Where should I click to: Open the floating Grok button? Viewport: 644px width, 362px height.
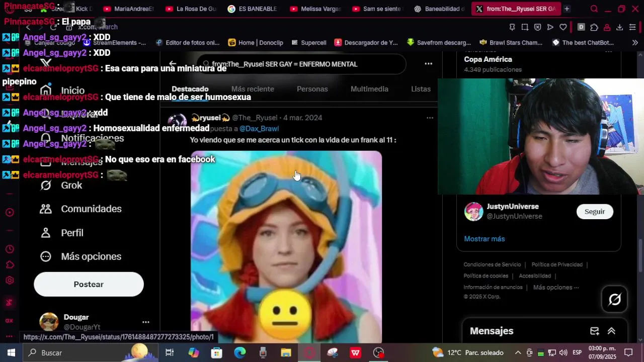coord(615,300)
